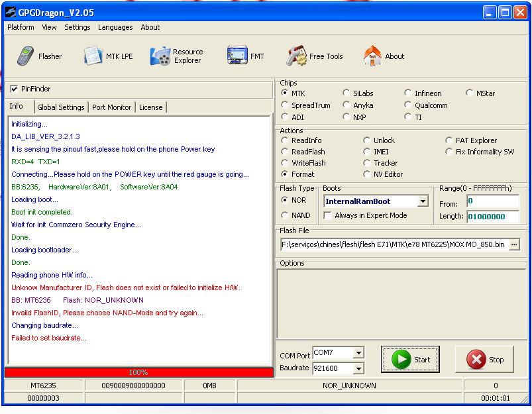This screenshot has width=532, height=414.
Task: Click the About house icon
Action: [x=372, y=56]
